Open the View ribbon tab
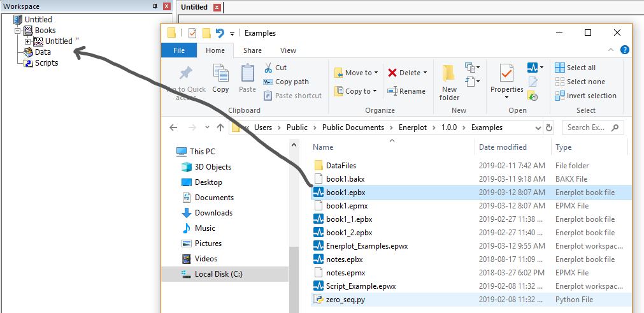This screenshot has height=313, width=644. [x=288, y=50]
